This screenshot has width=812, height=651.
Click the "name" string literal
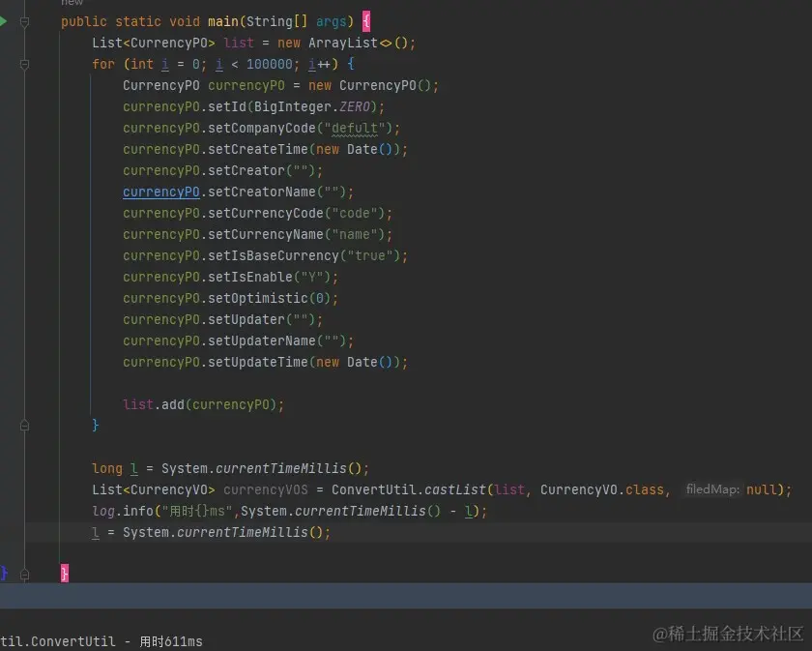(x=355, y=234)
